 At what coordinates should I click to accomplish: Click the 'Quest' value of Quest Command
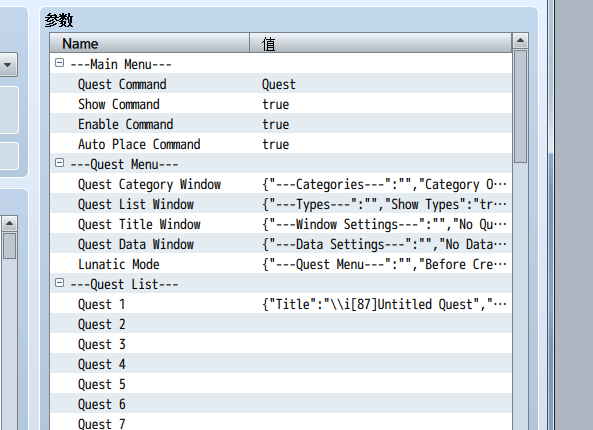click(279, 84)
